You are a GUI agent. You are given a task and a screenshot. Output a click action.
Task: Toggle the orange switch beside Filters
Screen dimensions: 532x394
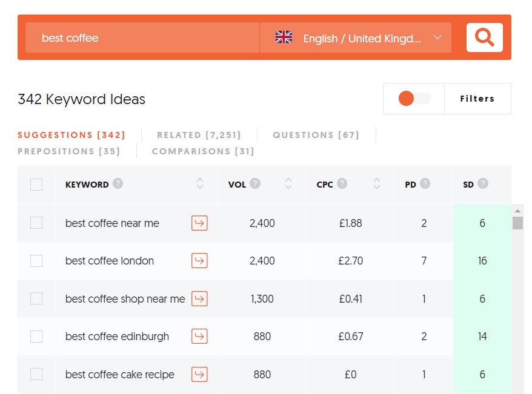pyautogui.click(x=414, y=99)
